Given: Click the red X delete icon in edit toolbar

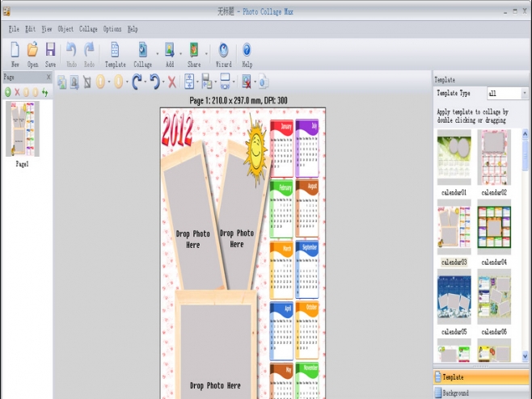Looking at the screenshot, I should coord(171,82).
